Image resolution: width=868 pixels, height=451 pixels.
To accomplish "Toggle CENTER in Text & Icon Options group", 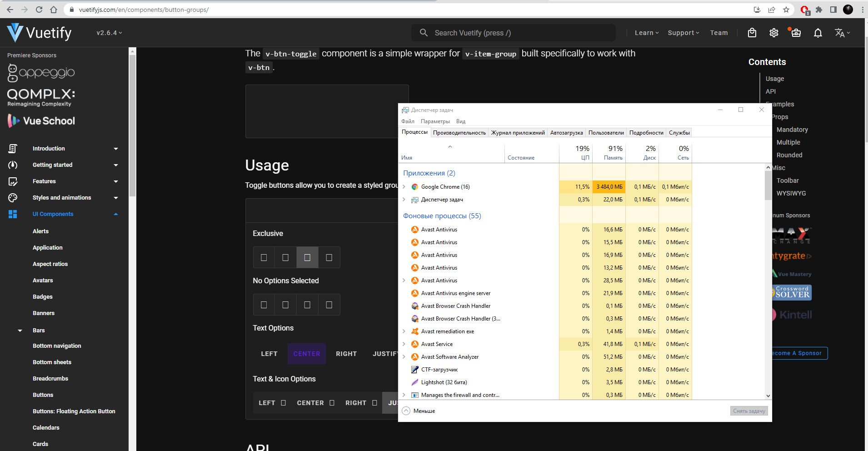I will click(x=315, y=403).
